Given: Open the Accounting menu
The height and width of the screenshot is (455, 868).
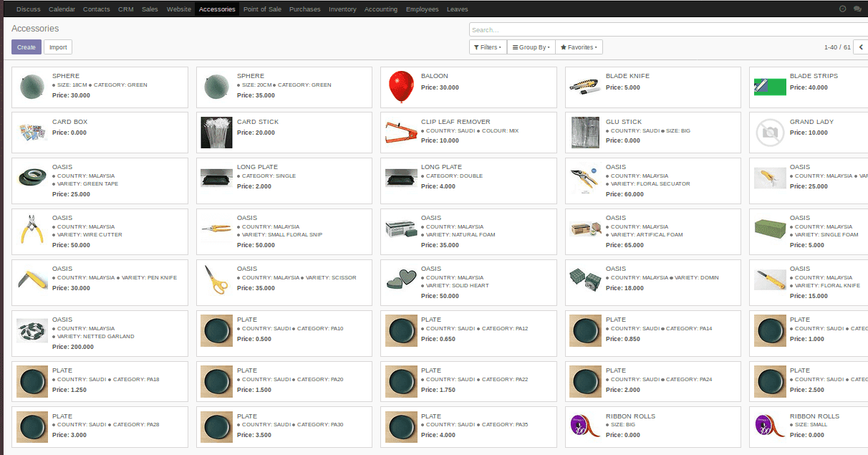Looking at the screenshot, I should [x=381, y=9].
